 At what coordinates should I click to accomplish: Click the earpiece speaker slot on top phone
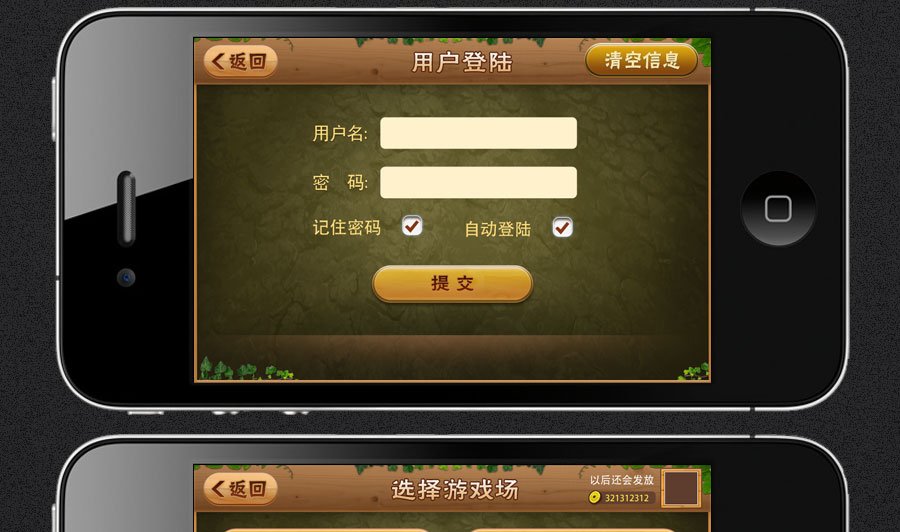coord(126,208)
